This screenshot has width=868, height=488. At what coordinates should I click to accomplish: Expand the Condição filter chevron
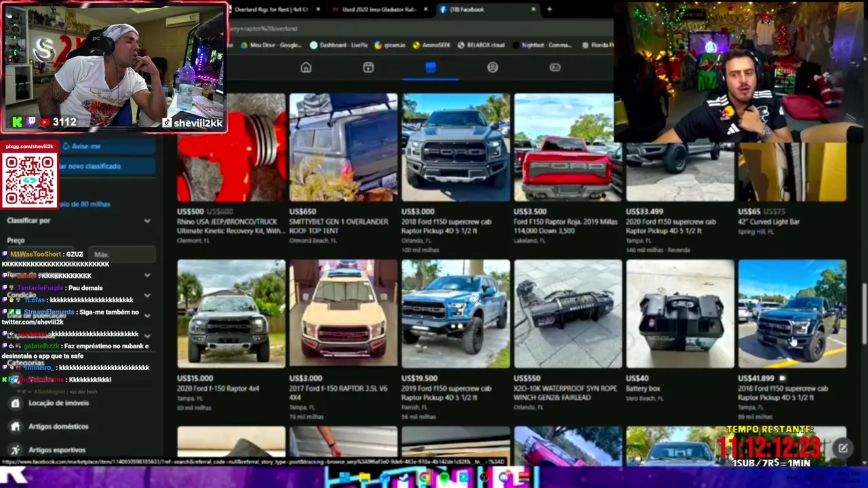pos(147,296)
